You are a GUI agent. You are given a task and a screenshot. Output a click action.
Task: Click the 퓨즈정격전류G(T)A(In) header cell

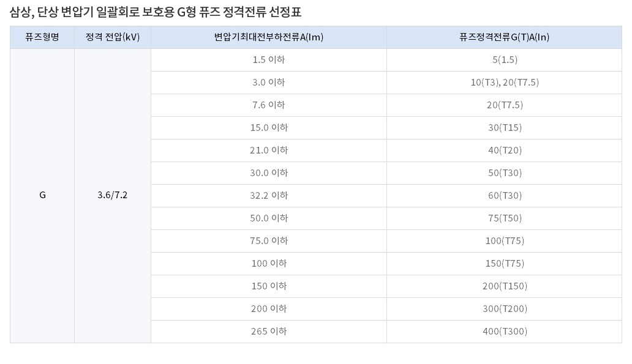[504, 37]
